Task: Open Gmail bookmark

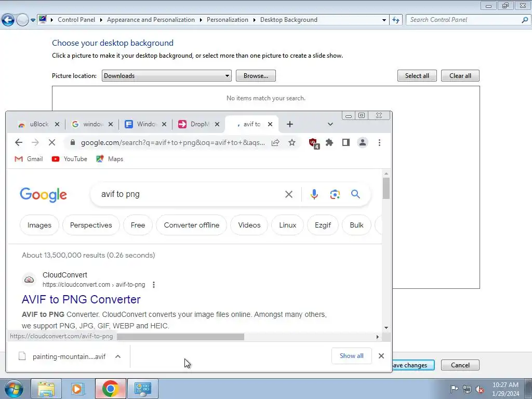Action: 29,159
